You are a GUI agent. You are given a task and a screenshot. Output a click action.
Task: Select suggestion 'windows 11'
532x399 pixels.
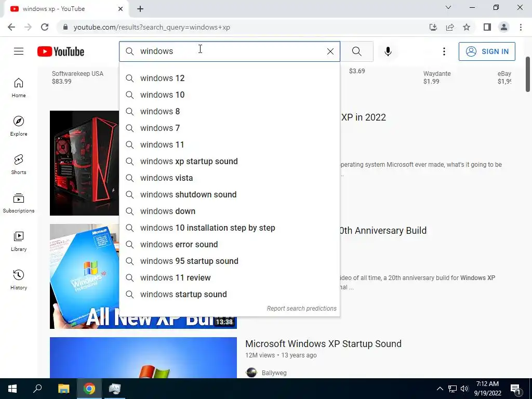[x=230, y=144]
